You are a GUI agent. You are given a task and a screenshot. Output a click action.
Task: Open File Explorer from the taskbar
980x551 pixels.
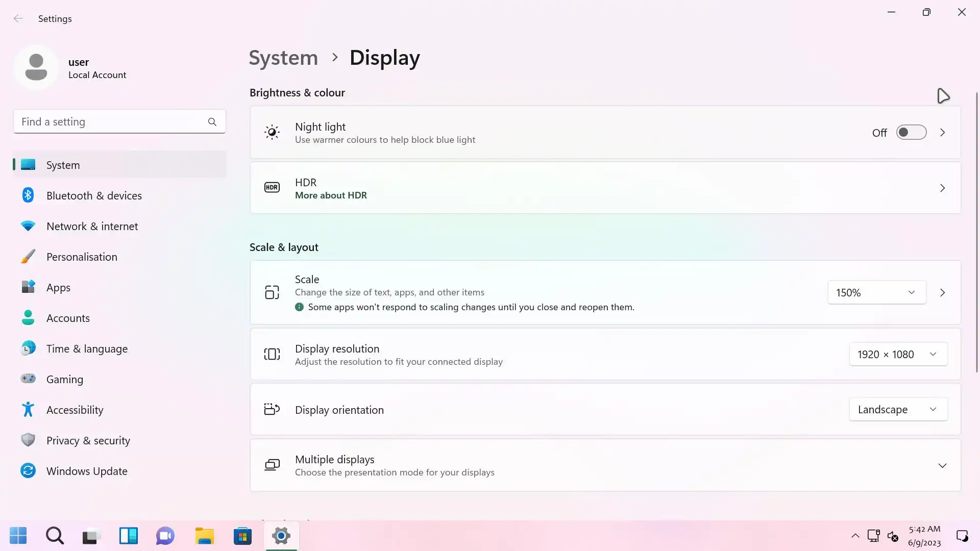coord(204,536)
